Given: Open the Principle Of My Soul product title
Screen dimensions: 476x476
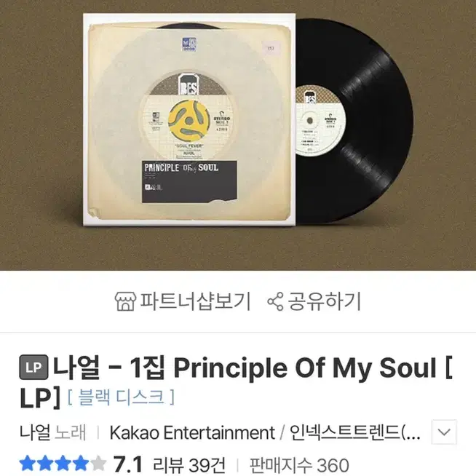Looking at the screenshot, I should click(236, 381).
